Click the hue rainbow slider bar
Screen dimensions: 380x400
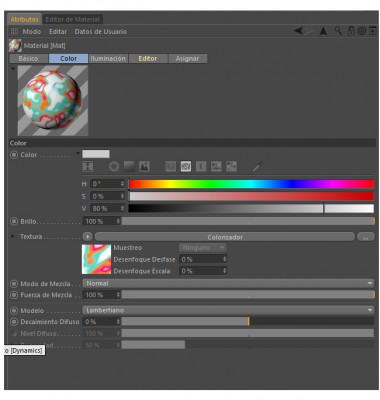pos(251,184)
